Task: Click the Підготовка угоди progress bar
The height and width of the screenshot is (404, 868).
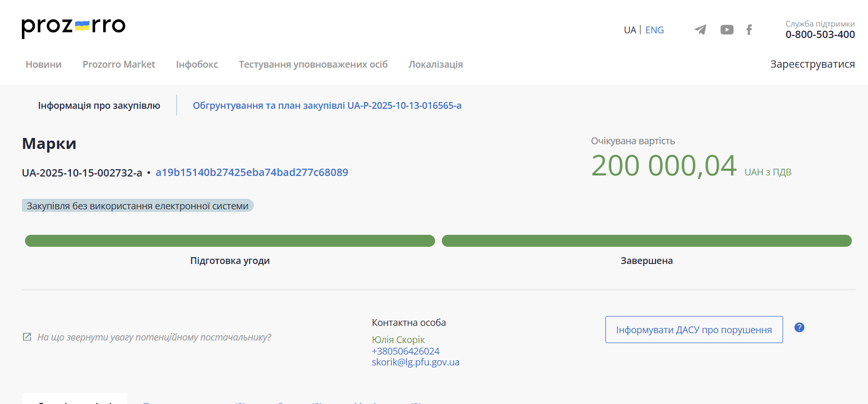Action: coord(230,241)
